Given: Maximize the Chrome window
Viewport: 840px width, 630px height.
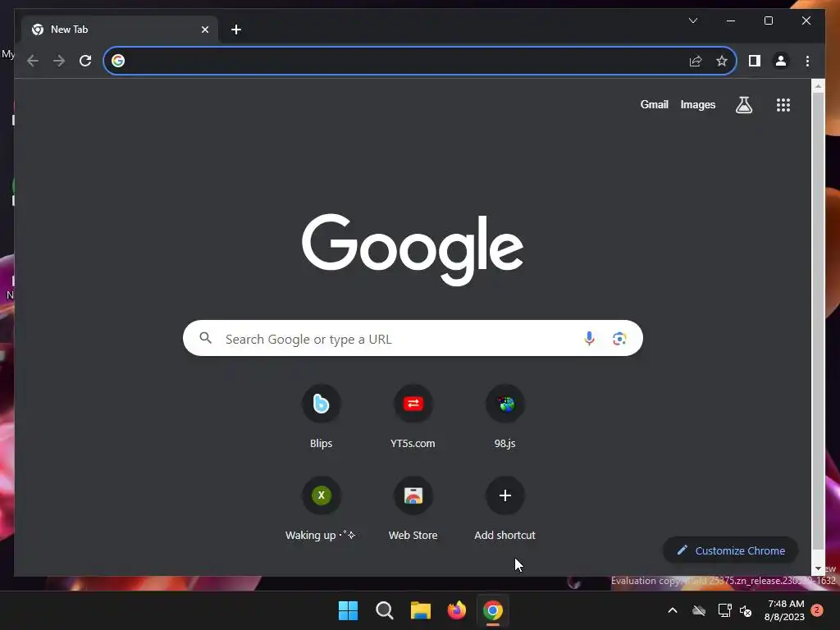Looking at the screenshot, I should pyautogui.click(x=768, y=21).
